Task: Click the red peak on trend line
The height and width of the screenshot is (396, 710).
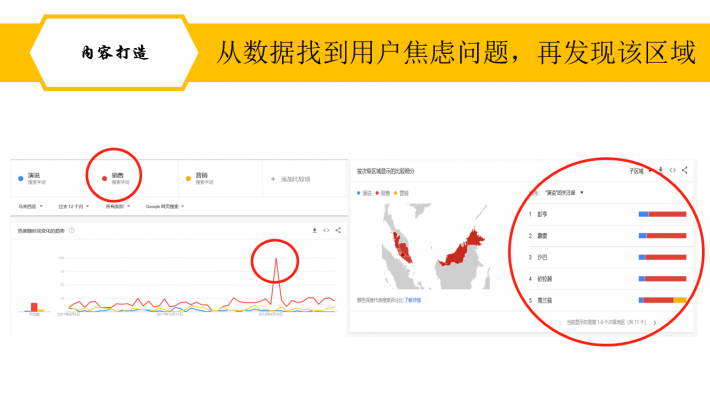Action: (x=276, y=259)
